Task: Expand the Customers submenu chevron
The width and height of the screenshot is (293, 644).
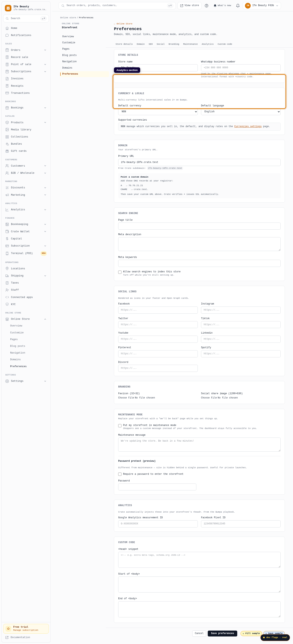Action: click(45, 166)
